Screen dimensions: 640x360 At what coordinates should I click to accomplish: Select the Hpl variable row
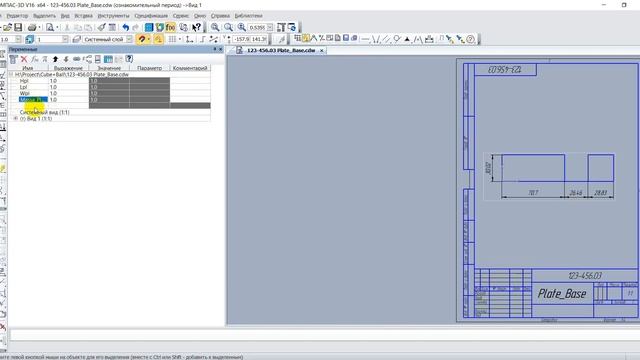(x=109, y=81)
